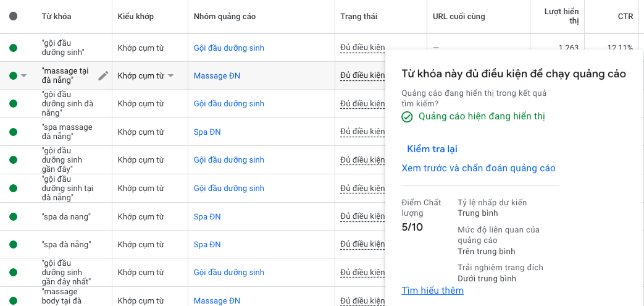Open the "Massage ĐN" ad group link in highlighted row
The image size is (644, 306).
coord(217,76)
